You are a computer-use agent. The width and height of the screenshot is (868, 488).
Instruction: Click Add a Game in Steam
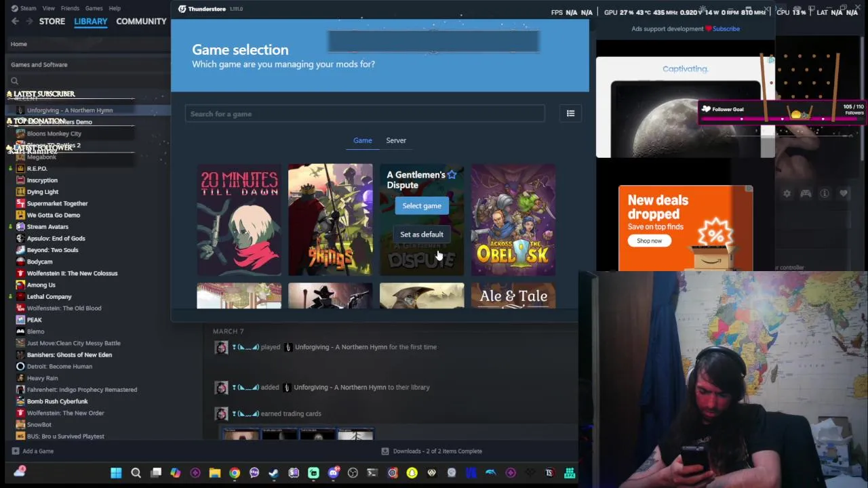[x=33, y=451]
